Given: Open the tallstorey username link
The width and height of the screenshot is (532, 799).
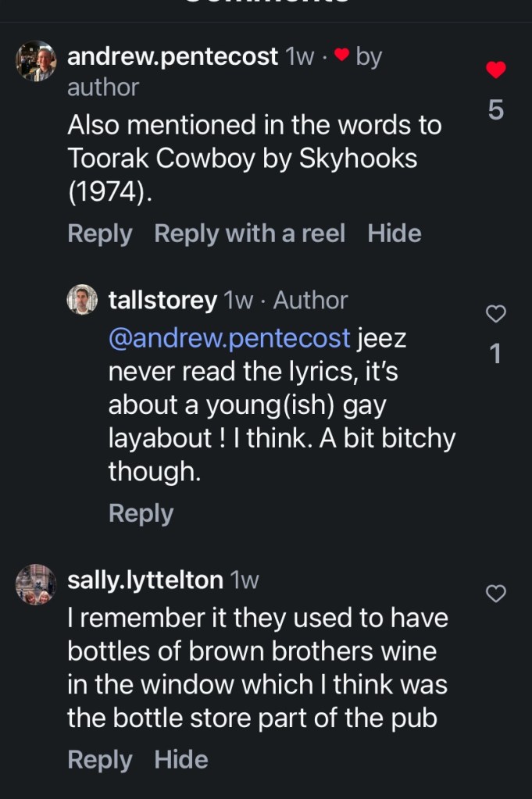Looking at the screenshot, I should (x=162, y=300).
